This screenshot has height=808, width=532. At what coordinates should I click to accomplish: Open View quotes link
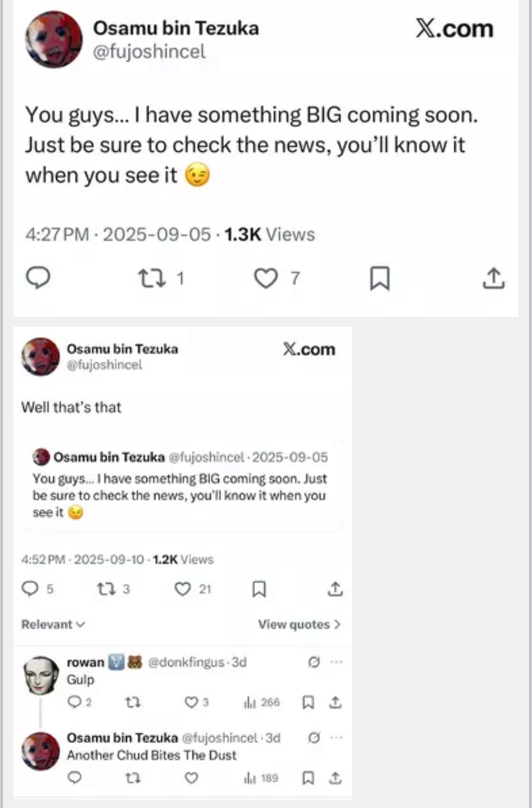coord(299,624)
